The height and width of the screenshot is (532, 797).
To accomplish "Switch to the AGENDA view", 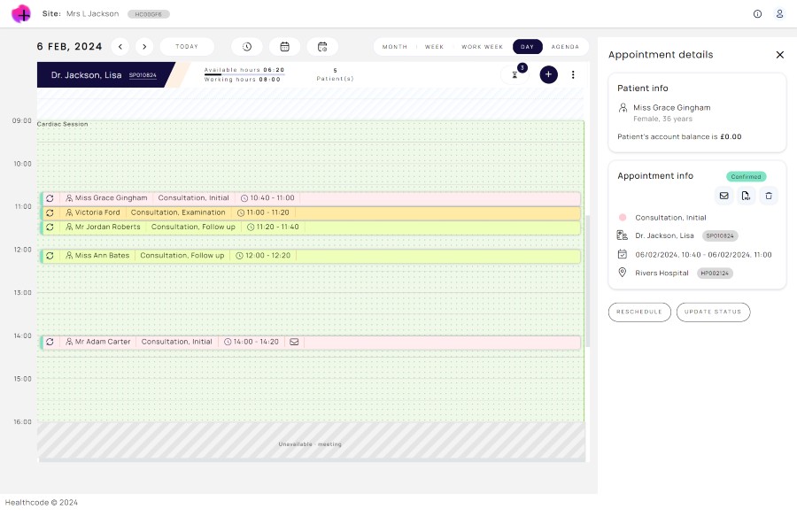I will [566, 46].
